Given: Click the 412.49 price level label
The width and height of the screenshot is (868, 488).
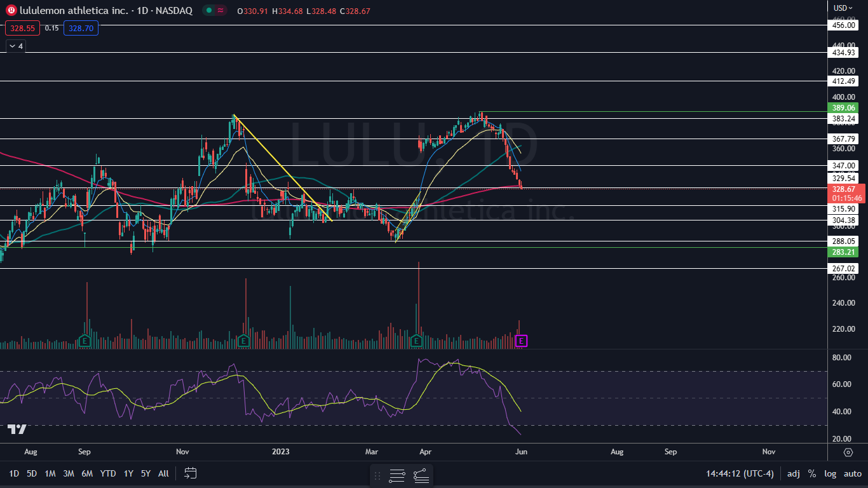Looking at the screenshot, I should click(844, 81).
